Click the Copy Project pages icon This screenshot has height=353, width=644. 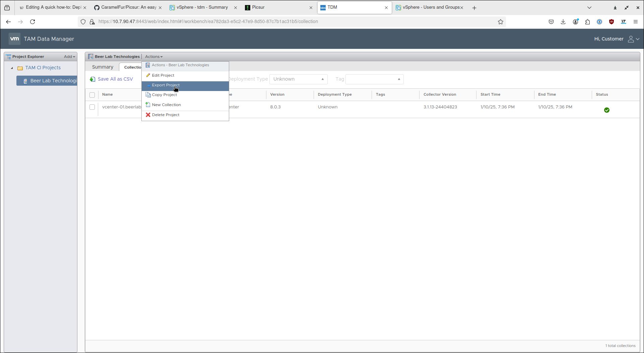(148, 95)
